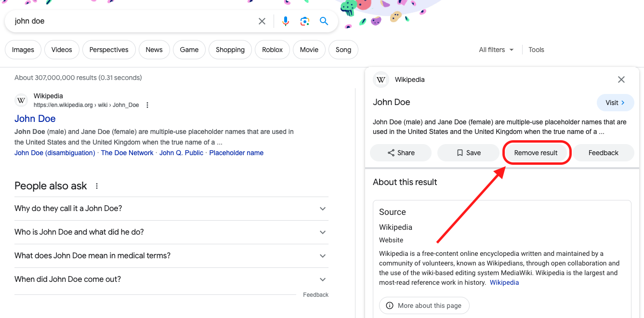Open the All filters dropdown

[496, 50]
